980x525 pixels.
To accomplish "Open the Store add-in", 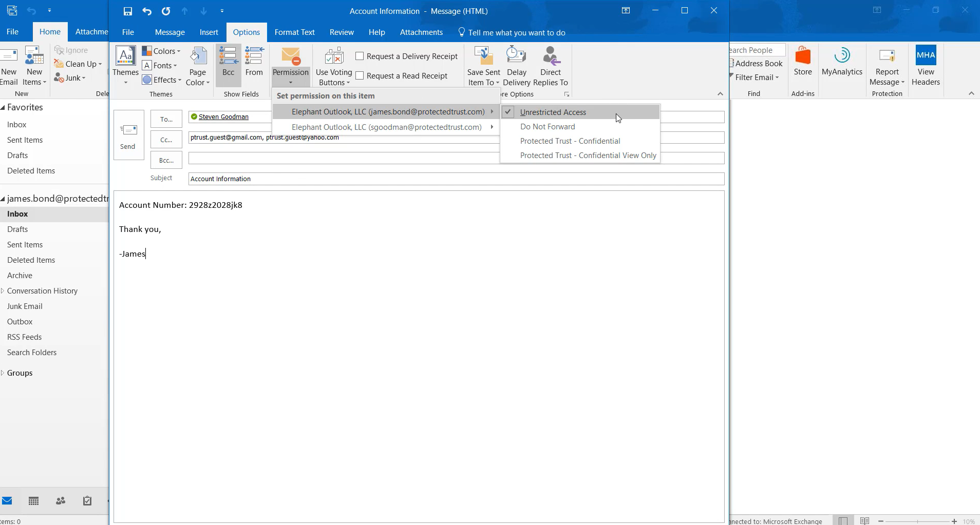I will coord(803,61).
